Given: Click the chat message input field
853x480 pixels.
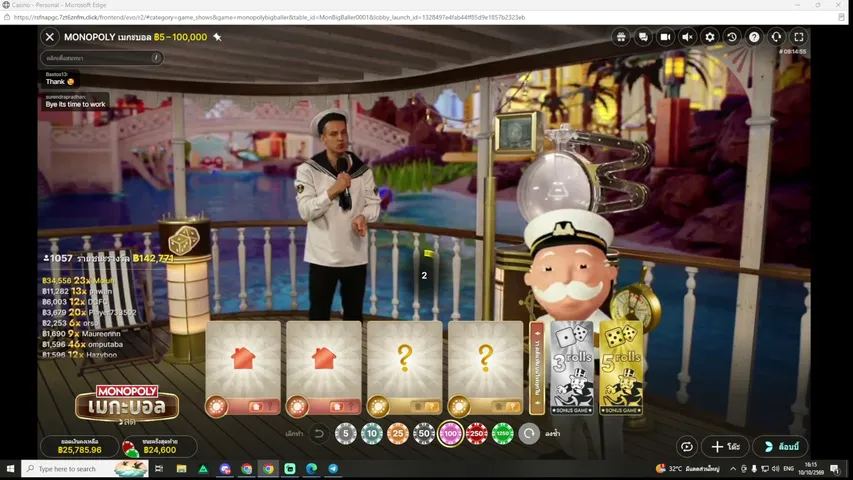Looking at the screenshot, I should coord(101,58).
